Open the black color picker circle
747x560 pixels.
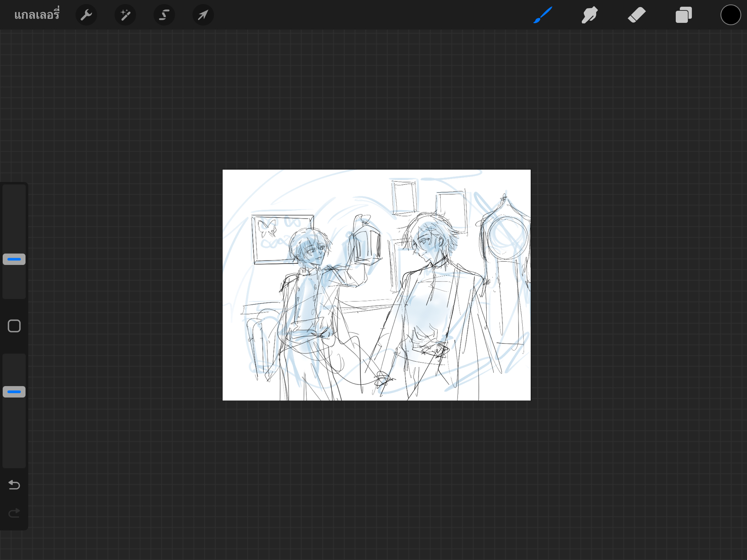(x=730, y=15)
